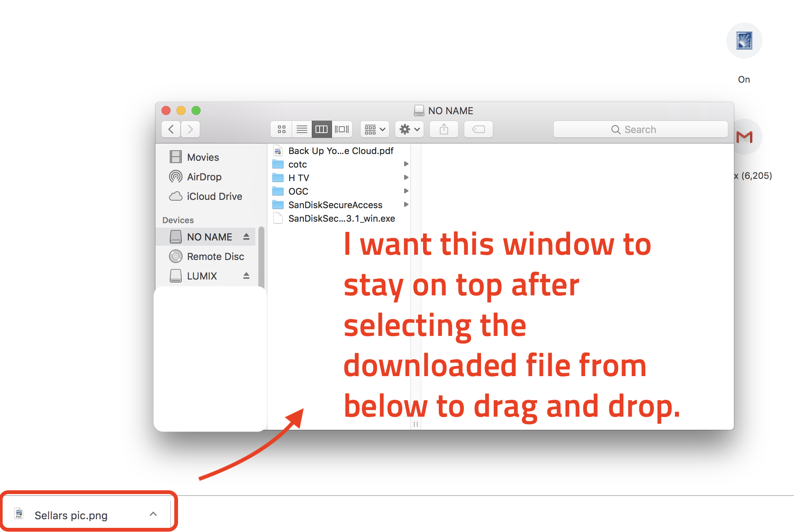Expand the H TV folder
The image size is (794, 532).
click(x=406, y=178)
